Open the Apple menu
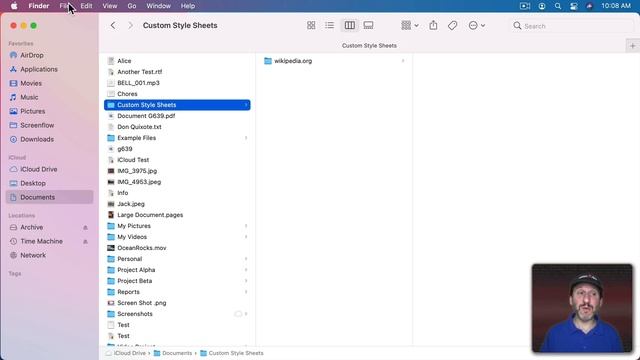 coord(13,6)
